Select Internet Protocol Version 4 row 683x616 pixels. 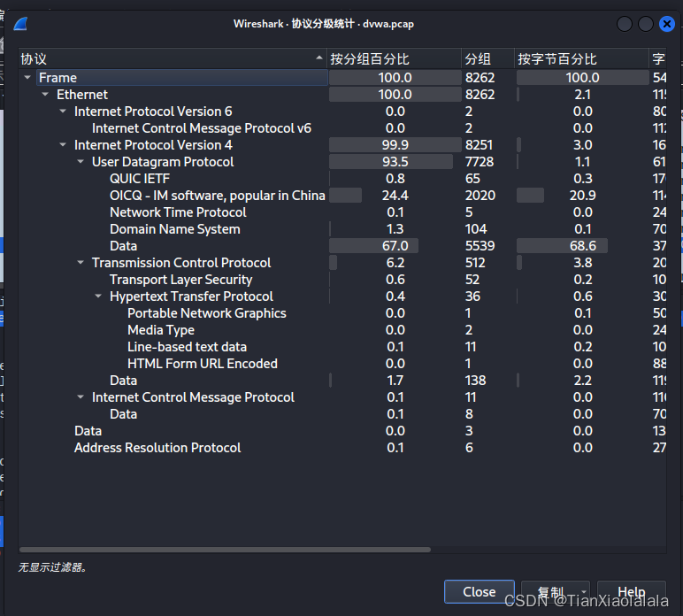click(342, 145)
